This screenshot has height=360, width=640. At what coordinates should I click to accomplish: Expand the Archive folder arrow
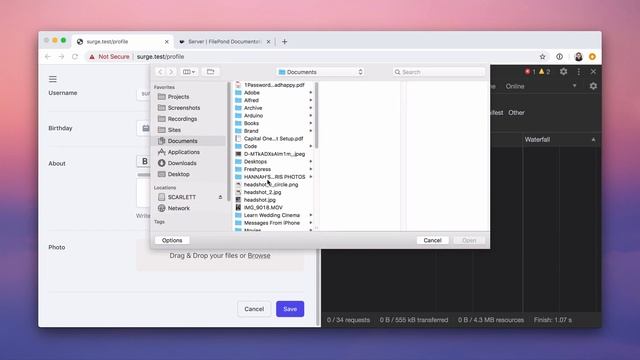tap(311, 108)
